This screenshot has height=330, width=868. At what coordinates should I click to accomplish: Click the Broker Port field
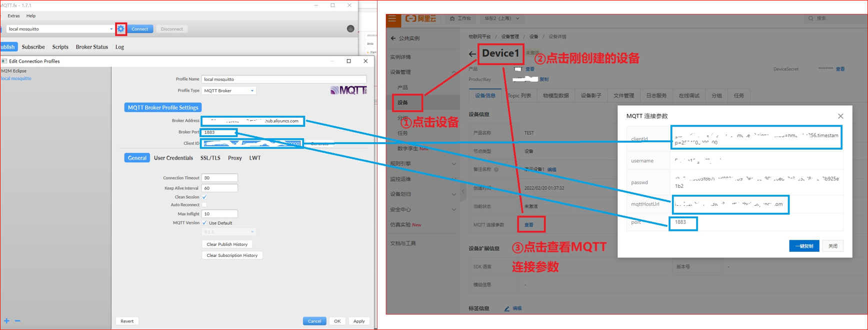pos(219,132)
